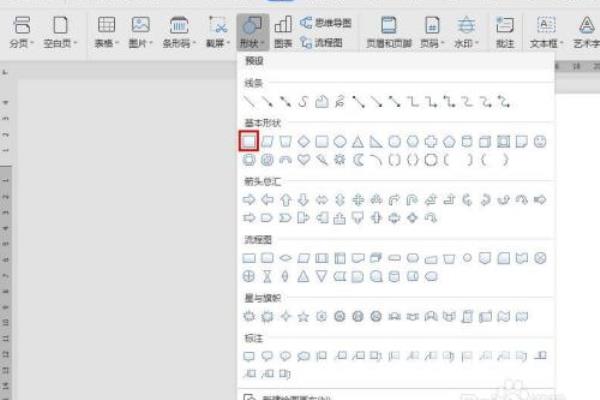Click the 基本形状 category label
This screenshot has height=400, width=600.
pyautogui.click(x=262, y=123)
